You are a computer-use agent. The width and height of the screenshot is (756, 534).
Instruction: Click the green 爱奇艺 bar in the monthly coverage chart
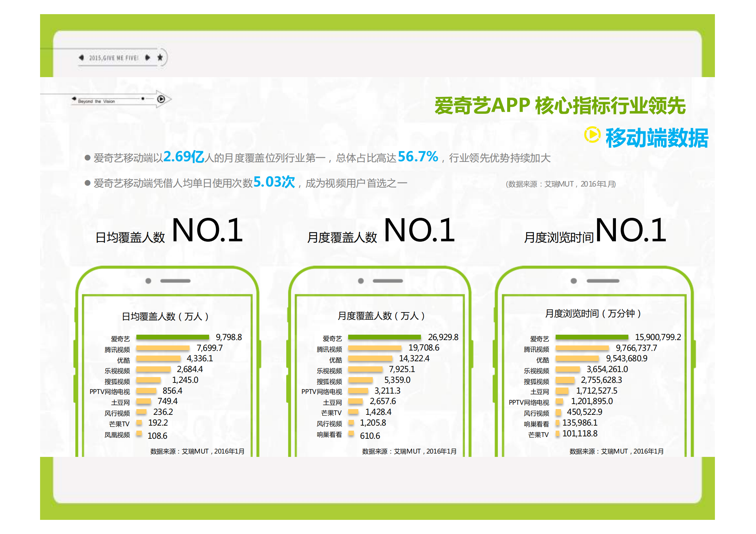pos(384,337)
